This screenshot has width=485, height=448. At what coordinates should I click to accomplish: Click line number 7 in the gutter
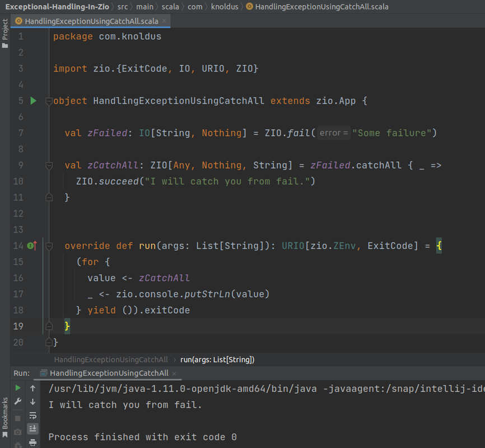coord(20,133)
